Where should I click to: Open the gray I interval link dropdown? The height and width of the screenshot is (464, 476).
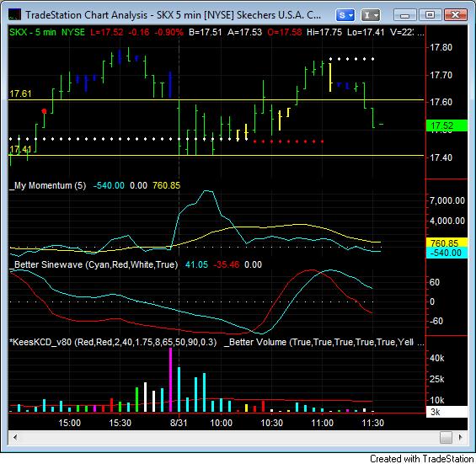[x=371, y=15]
